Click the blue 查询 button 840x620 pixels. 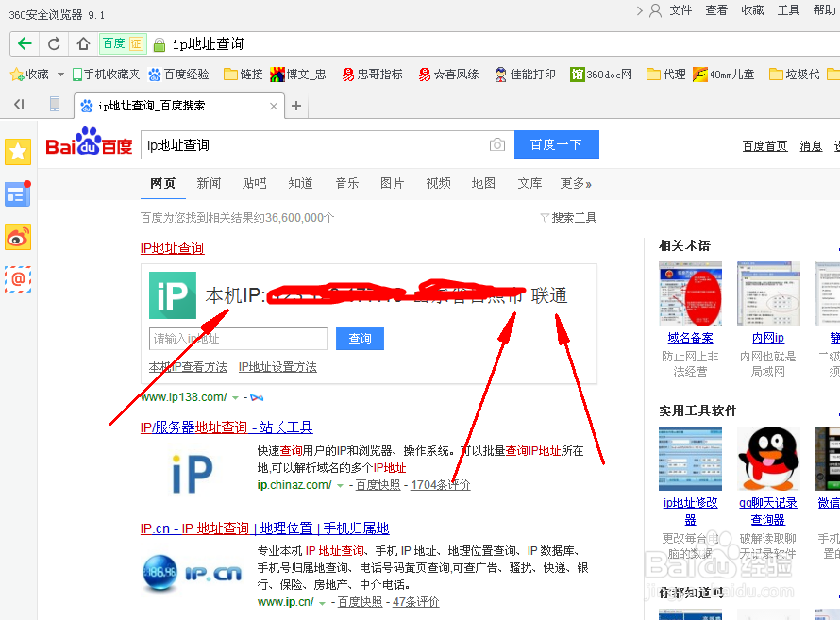[360, 339]
